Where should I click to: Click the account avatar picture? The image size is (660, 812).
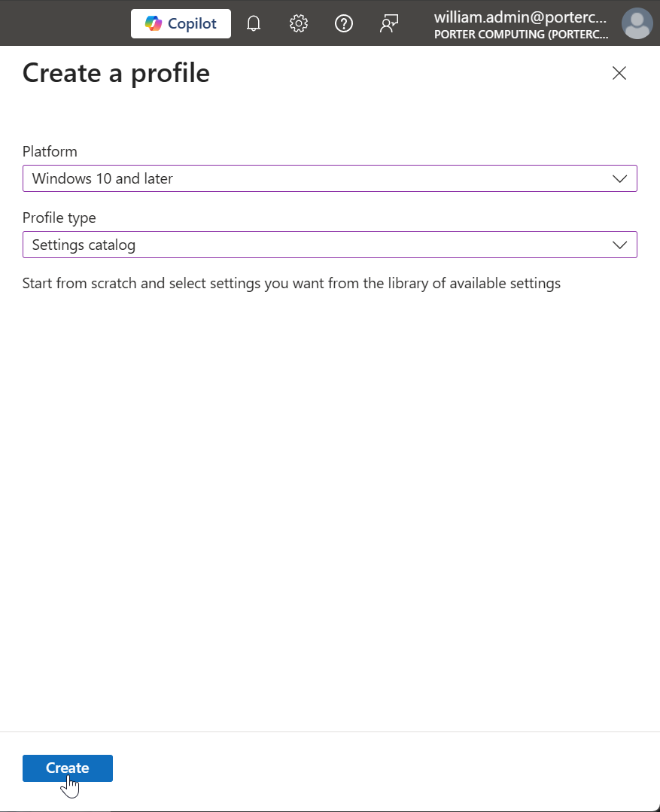pos(637,24)
